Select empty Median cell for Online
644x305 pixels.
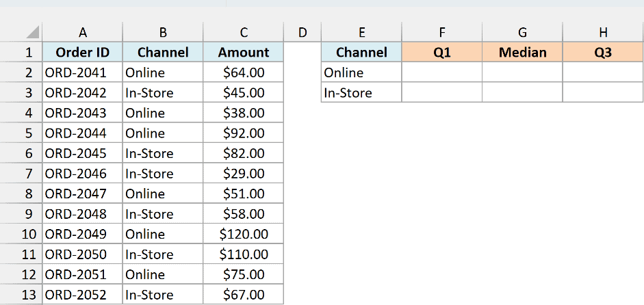pos(522,72)
